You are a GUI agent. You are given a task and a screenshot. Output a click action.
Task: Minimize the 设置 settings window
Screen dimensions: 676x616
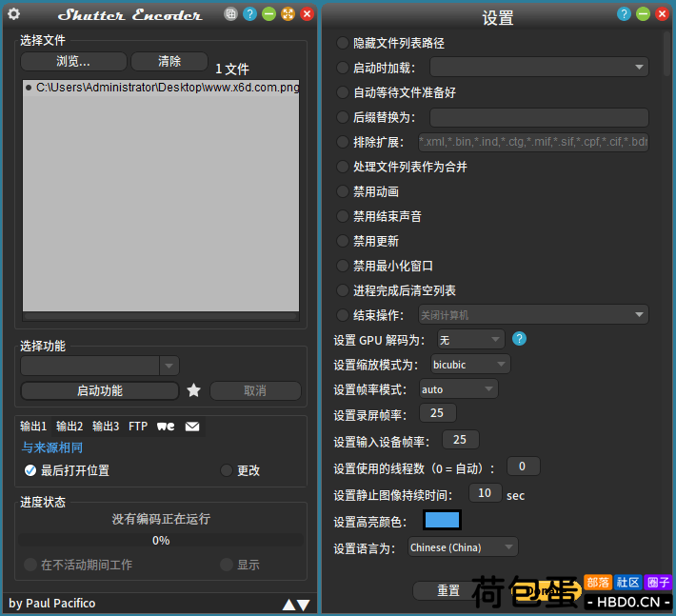tap(643, 14)
